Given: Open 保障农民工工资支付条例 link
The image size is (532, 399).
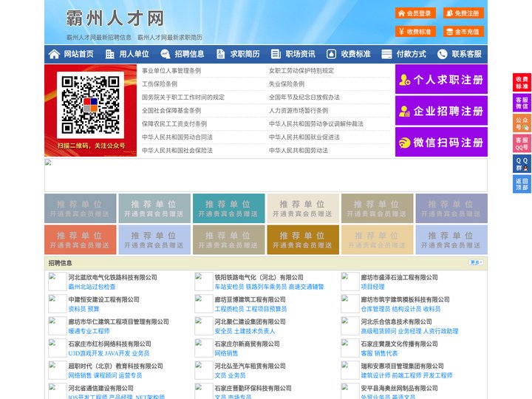Looking at the screenshot, I should 174,124.
